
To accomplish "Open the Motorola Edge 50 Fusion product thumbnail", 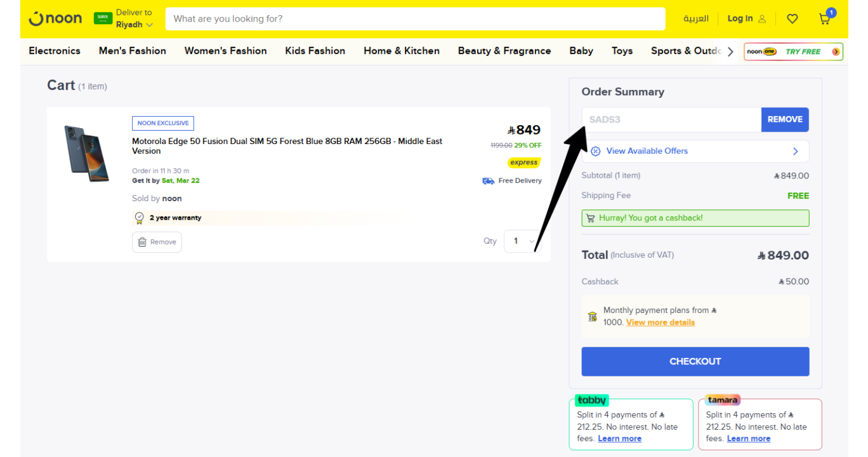I will tap(86, 154).
